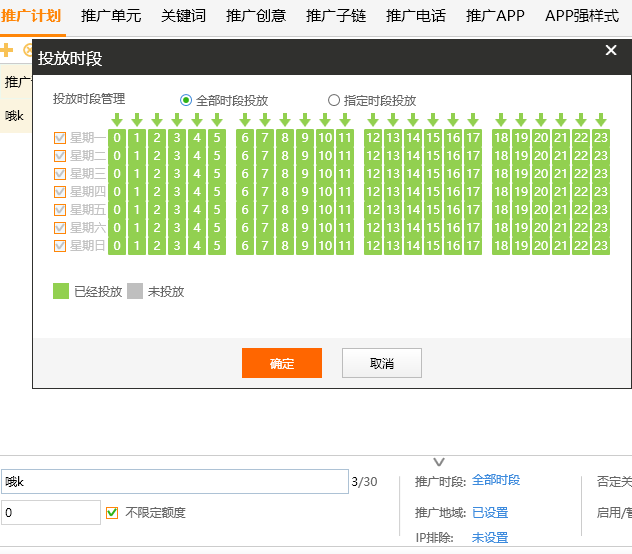Click the plan name input field

175,482
